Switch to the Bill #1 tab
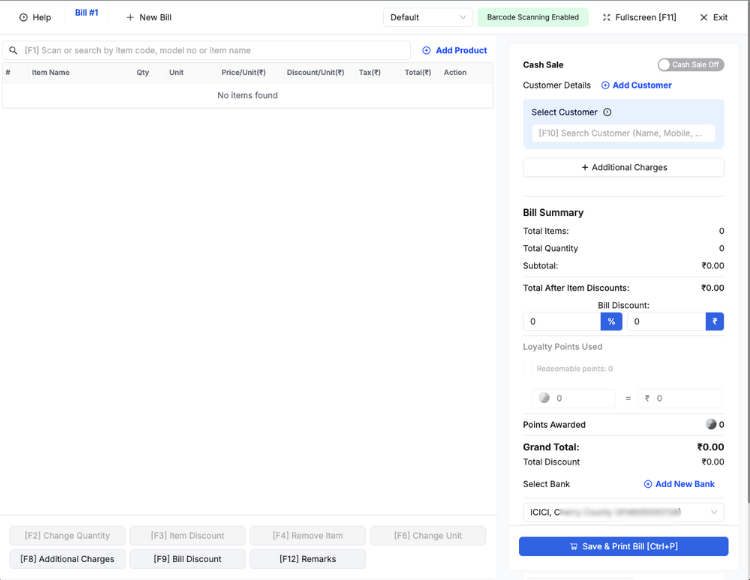This screenshot has height=580, width=750. 87,13
